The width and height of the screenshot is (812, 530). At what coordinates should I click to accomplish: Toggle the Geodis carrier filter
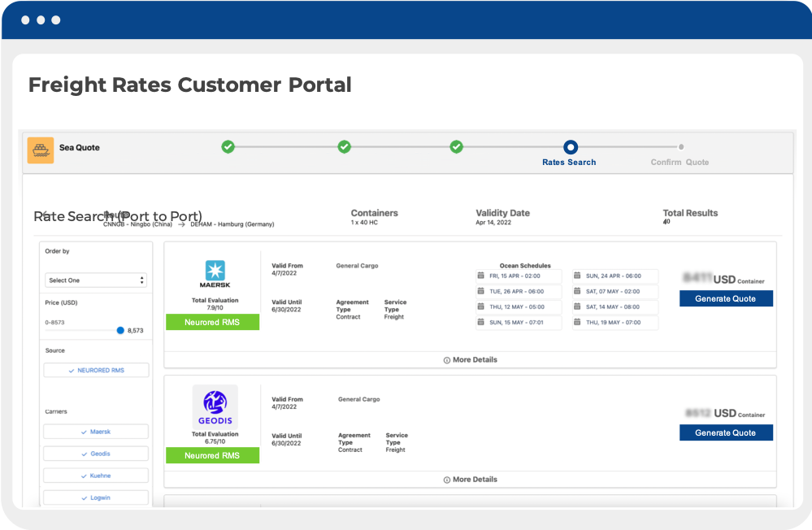click(96, 454)
